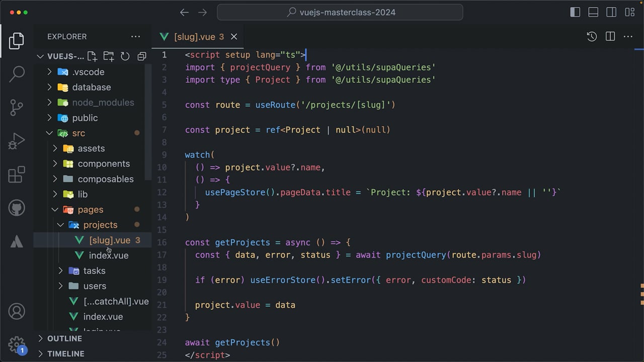Expand the OUTLINE section
Image resolution: width=644 pixels, height=362 pixels.
tap(41, 338)
